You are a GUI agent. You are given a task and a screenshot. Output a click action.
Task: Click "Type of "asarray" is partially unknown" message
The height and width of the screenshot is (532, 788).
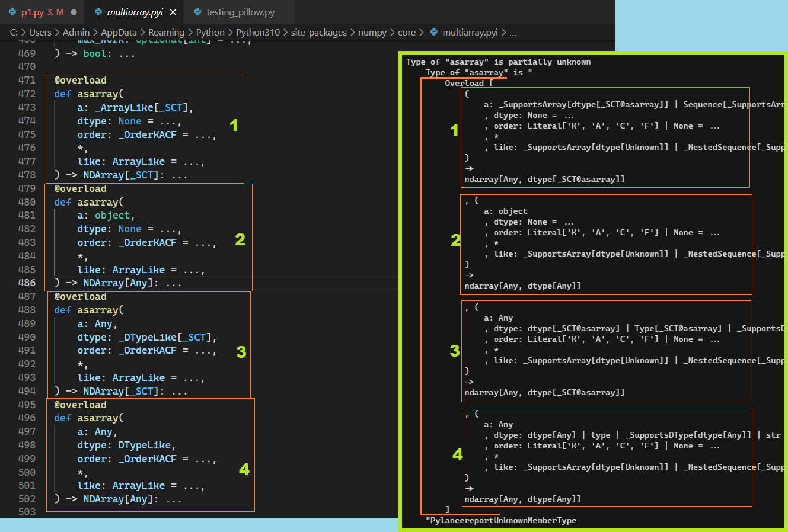coord(498,62)
